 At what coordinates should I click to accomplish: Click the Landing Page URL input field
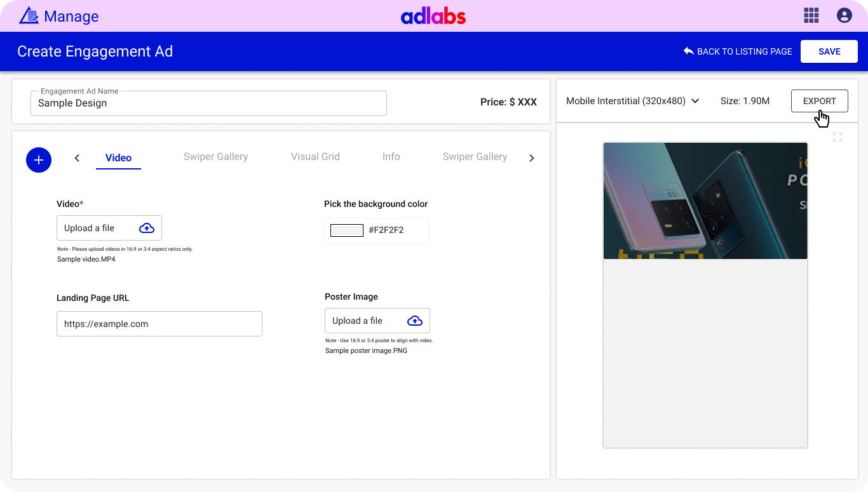coord(159,324)
